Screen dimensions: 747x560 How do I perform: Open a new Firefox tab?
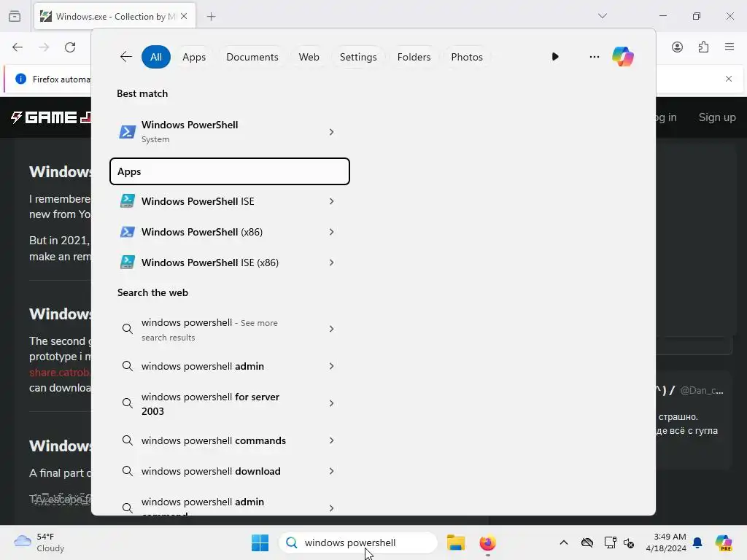click(211, 17)
